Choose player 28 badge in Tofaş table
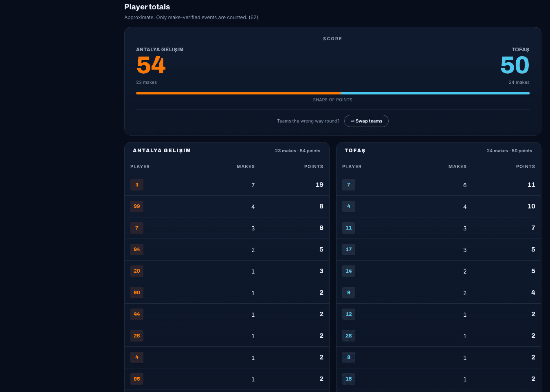Viewport: 550px width, 392px height. [349, 336]
